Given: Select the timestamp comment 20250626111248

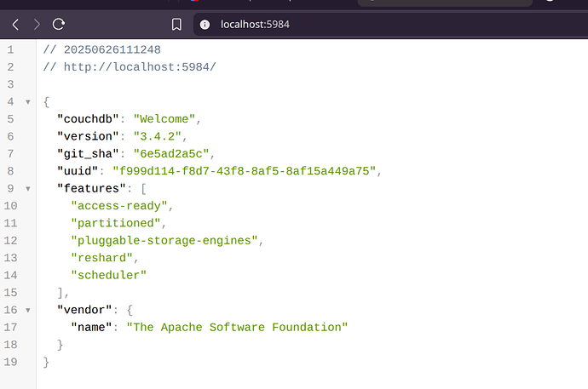Looking at the screenshot, I should pyautogui.click(x=102, y=49).
